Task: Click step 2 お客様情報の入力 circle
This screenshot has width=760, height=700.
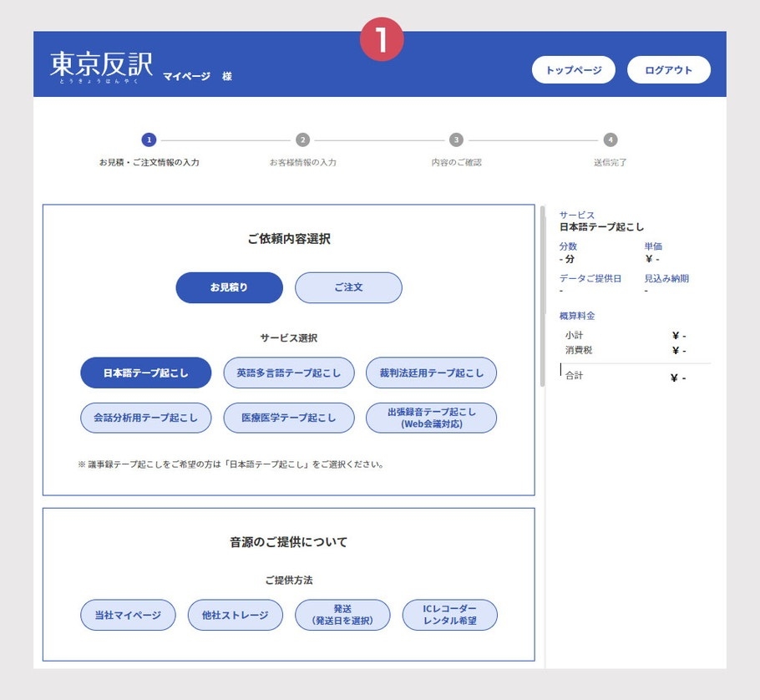Action: click(x=302, y=140)
